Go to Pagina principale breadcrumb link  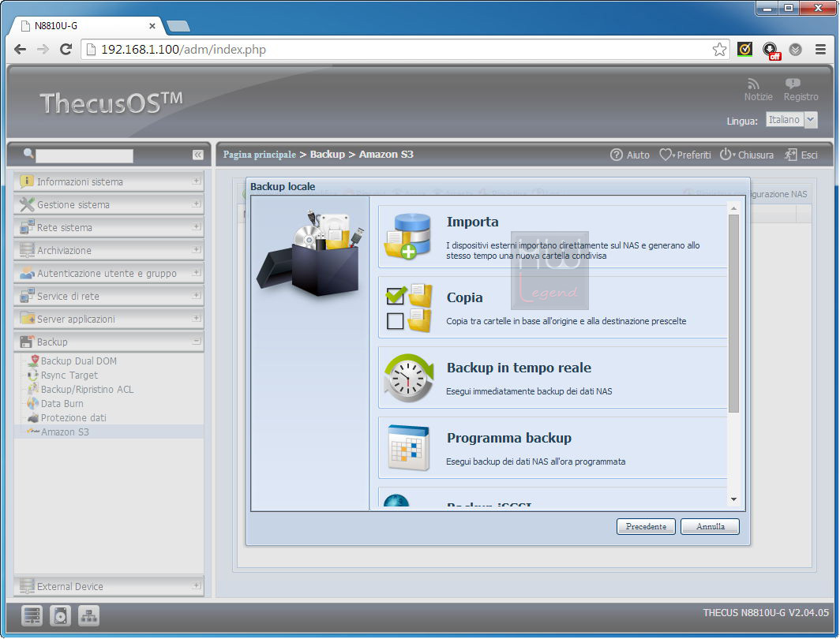tap(259, 155)
